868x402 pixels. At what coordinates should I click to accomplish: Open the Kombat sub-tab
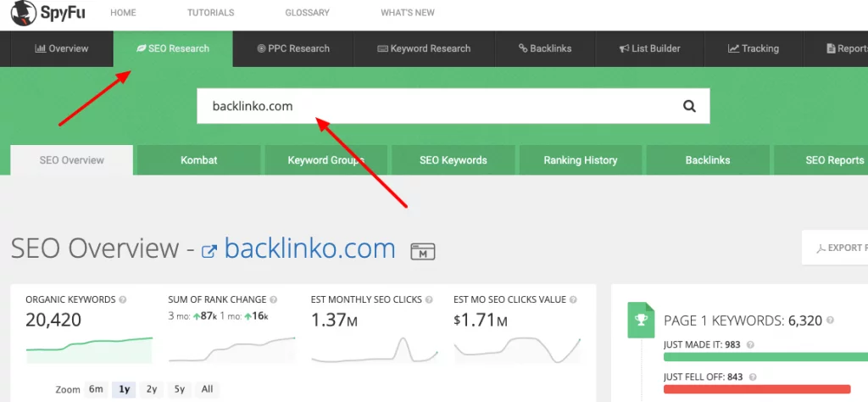pos(198,160)
